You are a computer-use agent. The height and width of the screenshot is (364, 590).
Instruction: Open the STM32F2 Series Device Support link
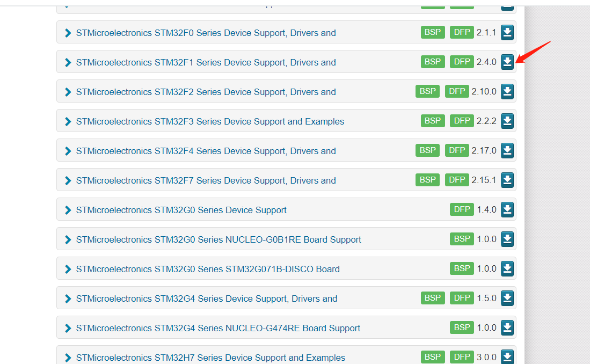(206, 92)
